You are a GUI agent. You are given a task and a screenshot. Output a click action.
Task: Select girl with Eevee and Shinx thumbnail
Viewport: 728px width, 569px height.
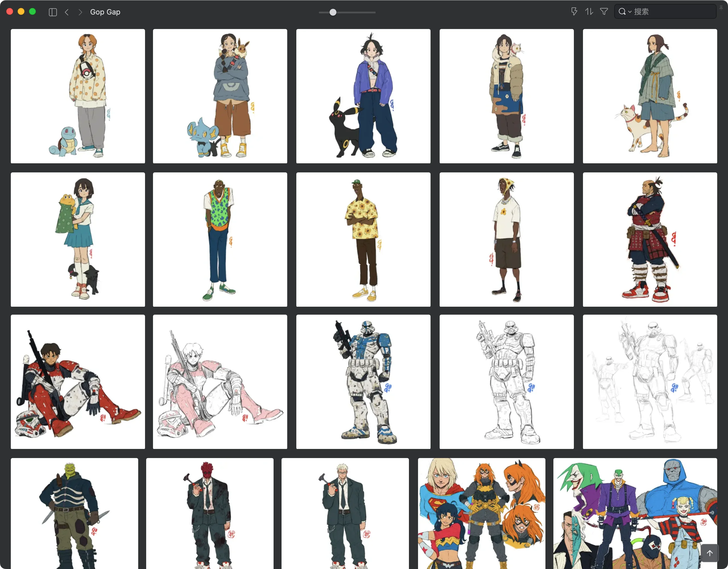(220, 96)
